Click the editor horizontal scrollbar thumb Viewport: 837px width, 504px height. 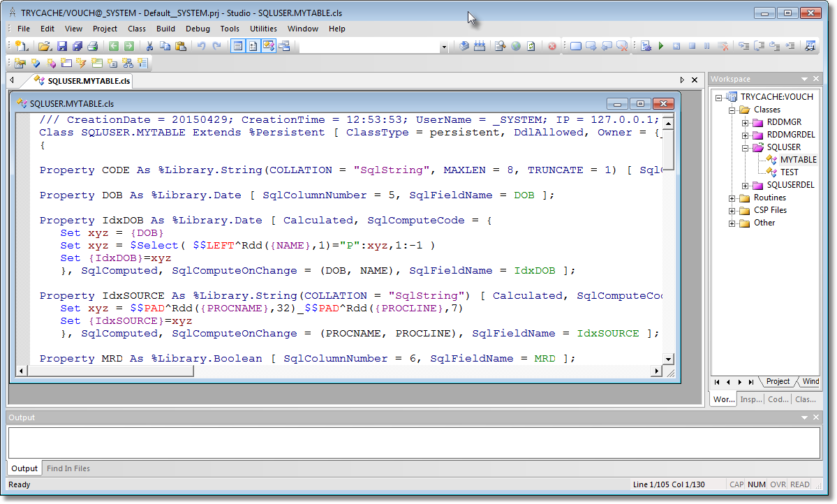(110, 371)
